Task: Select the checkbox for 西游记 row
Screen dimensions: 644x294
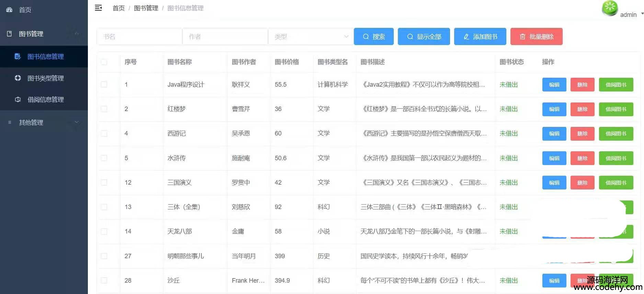Action: (104, 133)
